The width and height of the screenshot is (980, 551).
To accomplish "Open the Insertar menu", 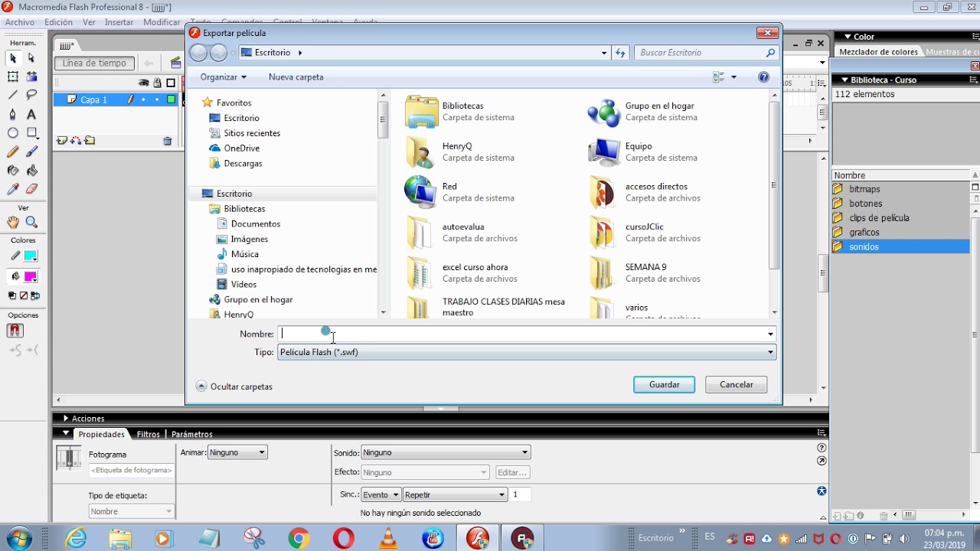I will [x=119, y=22].
